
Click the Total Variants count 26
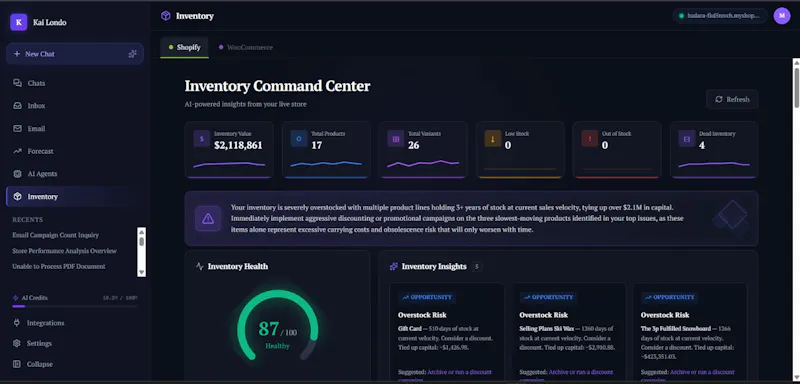414,145
